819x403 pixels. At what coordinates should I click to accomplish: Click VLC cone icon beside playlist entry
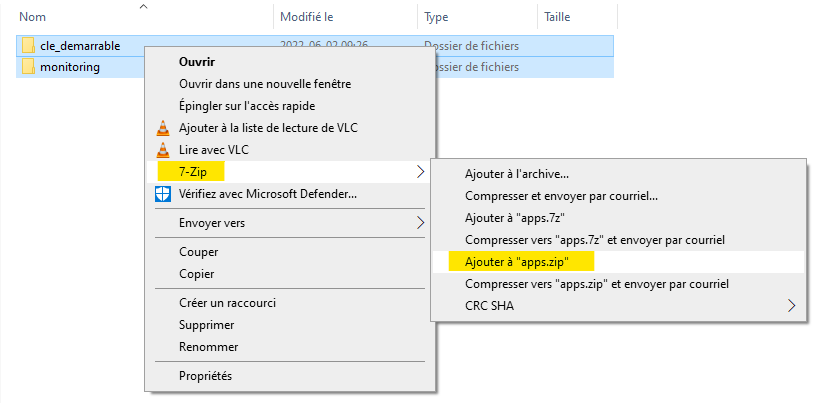(163, 127)
